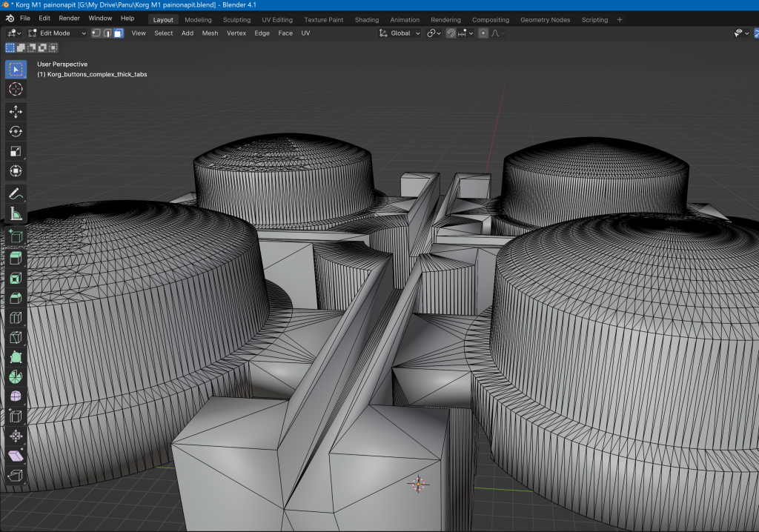Screen dimensions: 759x532
Task: Open the Edge menu in the viewport header
Action: coord(262,33)
